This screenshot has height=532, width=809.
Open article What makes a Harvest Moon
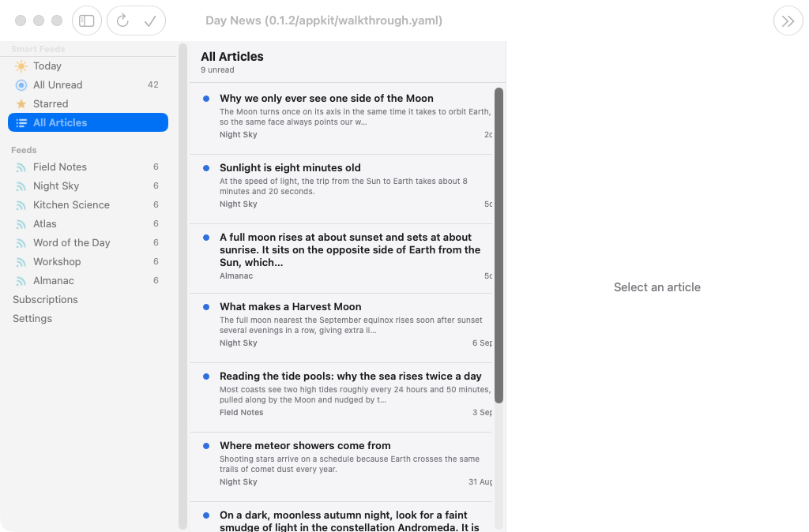341,328
